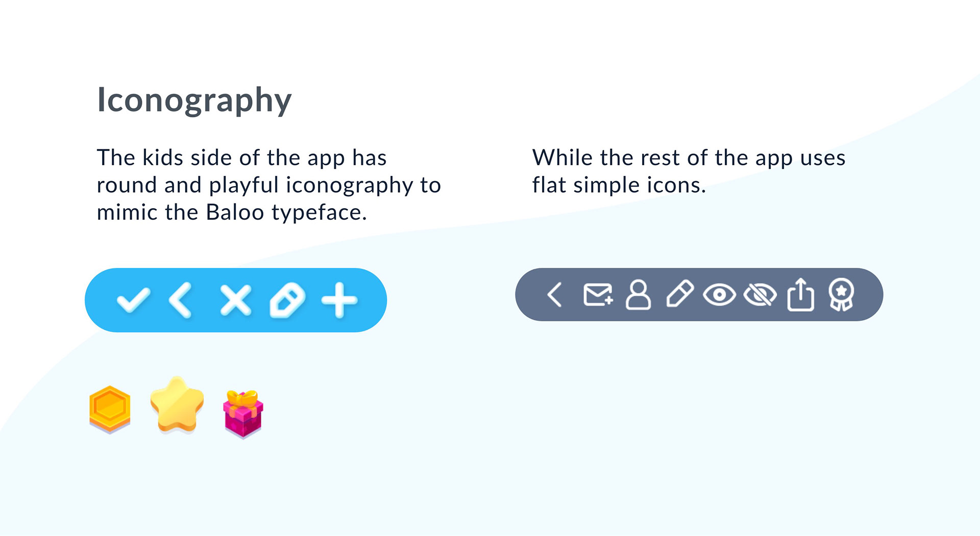
Task: Click the playful left chevron in blue bar
Action: tap(181, 300)
